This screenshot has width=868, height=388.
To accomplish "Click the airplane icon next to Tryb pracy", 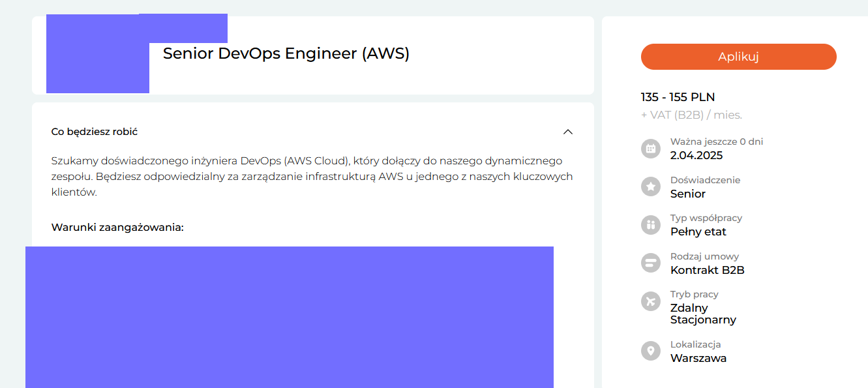I will pos(650,301).
